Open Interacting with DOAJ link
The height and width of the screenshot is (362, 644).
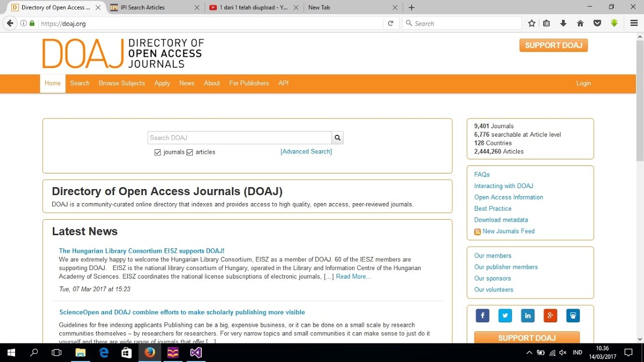[x=504, y=186]
